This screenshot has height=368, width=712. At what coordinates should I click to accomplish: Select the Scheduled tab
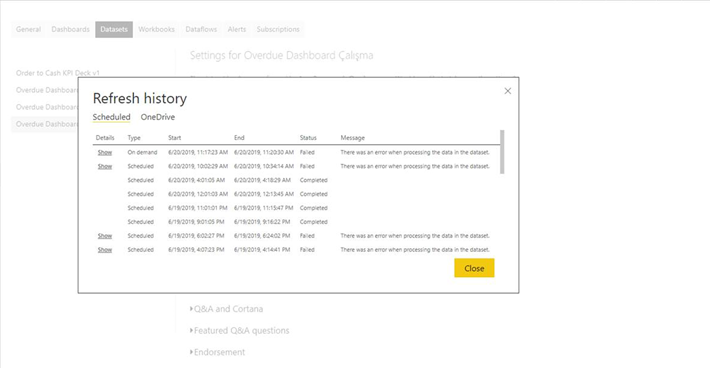[x=111, y=117]
